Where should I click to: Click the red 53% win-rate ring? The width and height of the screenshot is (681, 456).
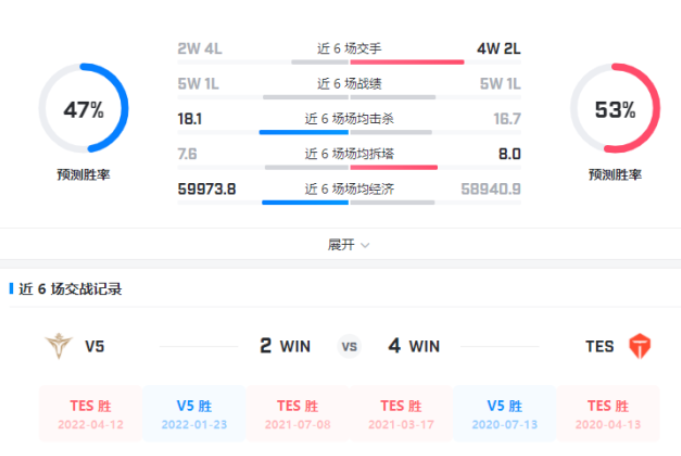tap(615, 108)
